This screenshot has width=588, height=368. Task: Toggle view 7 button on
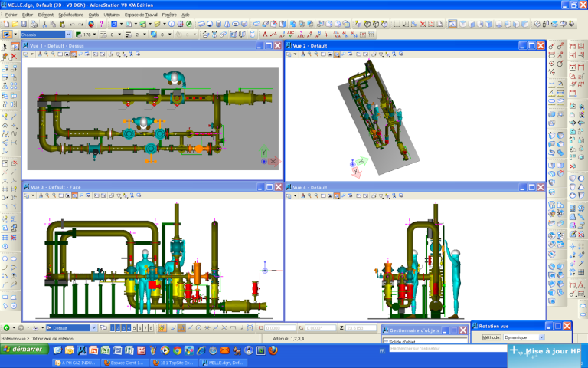pyautogui.click(x=145, y=328)
